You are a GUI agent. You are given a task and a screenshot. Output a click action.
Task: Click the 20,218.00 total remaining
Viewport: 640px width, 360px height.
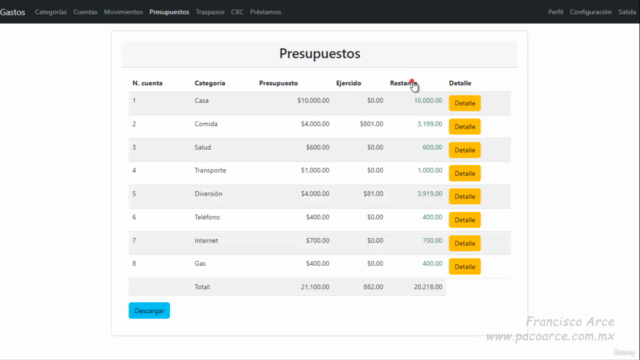coord(428,287)
